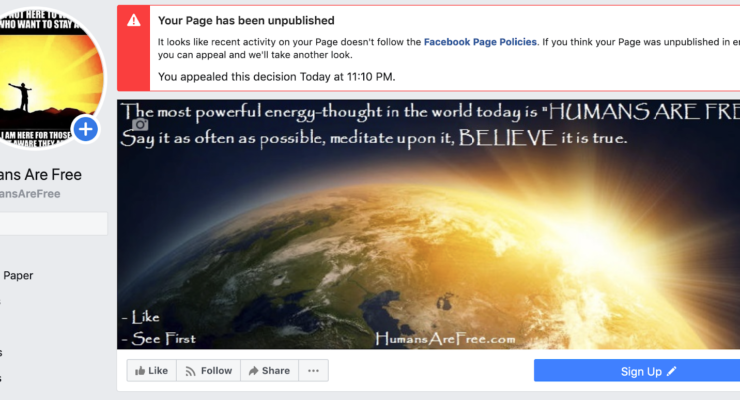Click the thumbs-up icon to like the page
740x400 pixels.
[140, 371]
